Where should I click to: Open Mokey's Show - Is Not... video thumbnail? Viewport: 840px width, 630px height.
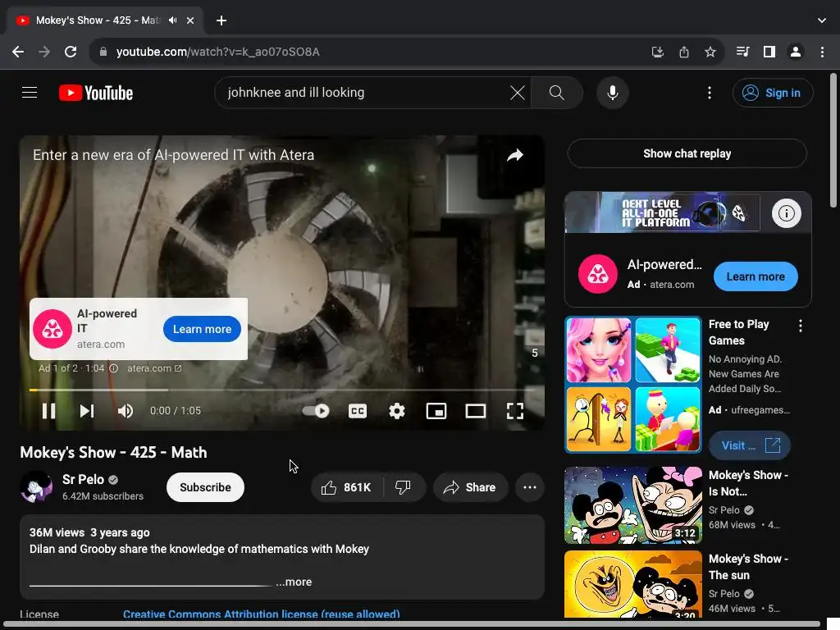click(633, 505)
